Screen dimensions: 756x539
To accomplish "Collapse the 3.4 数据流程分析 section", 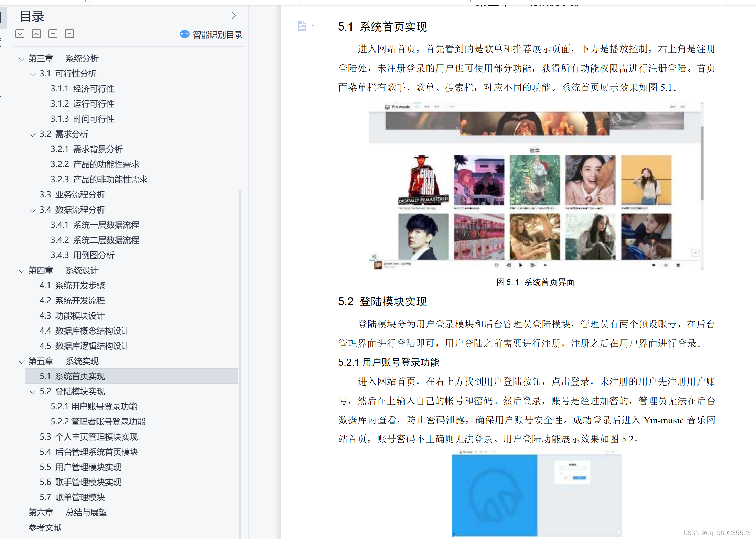I will [33, 211].
